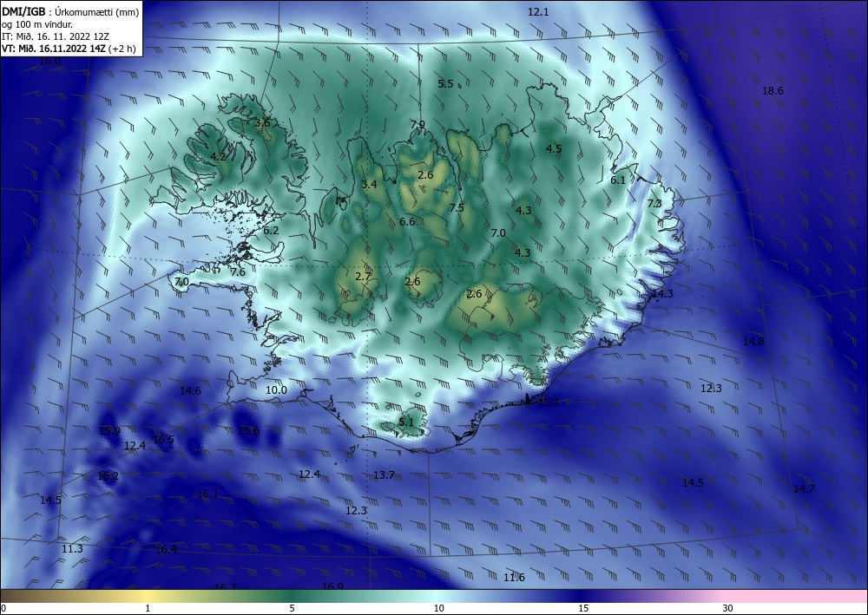The image size is (868, 615).
Task: Click the 16.9 value at the bottom edge
Action: click(332, 586)
